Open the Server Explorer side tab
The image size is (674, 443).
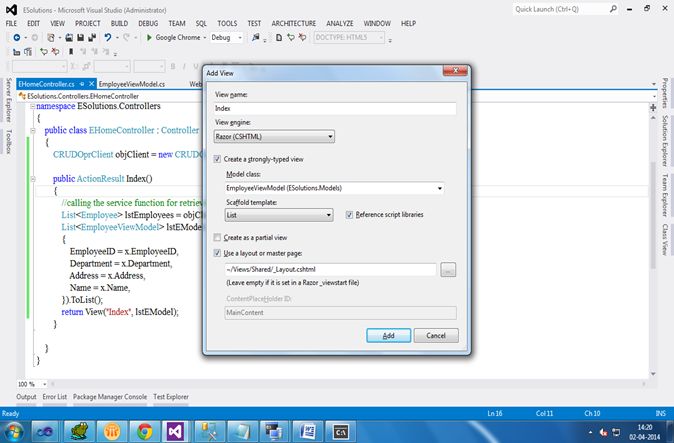coord(9,100)
